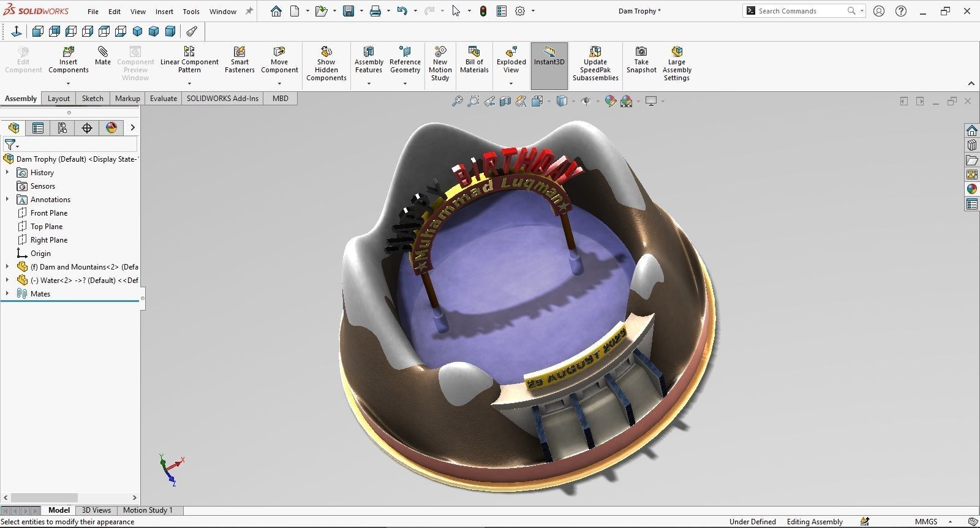This screenshot has width=980, height=528.
Task: Open Large Assembly Settings
Action: click(677, 63)
